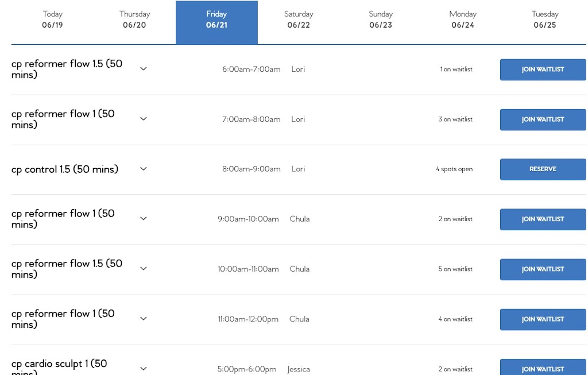Join waitlist for the 10:00am Chula class
The image size is (588, 375).
pos(543,269)
